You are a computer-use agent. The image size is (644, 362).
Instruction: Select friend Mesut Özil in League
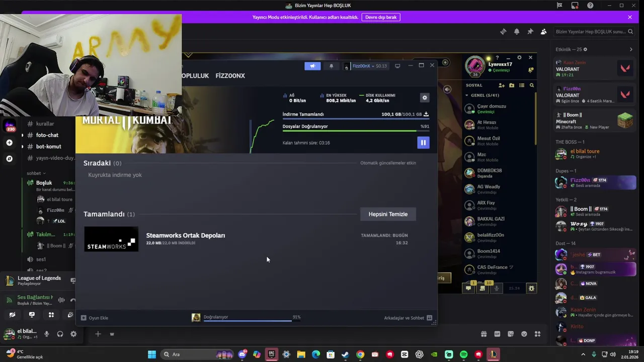pos(498,141)
